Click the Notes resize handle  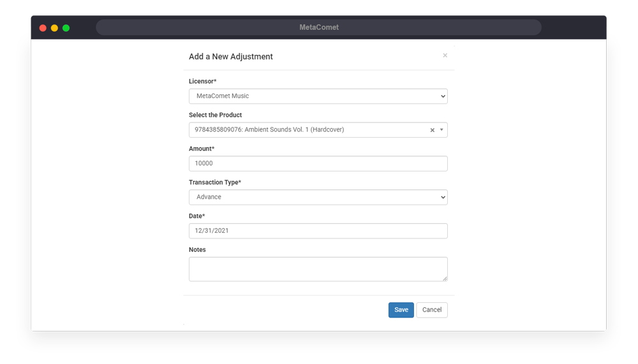click(x=445, y=279)
